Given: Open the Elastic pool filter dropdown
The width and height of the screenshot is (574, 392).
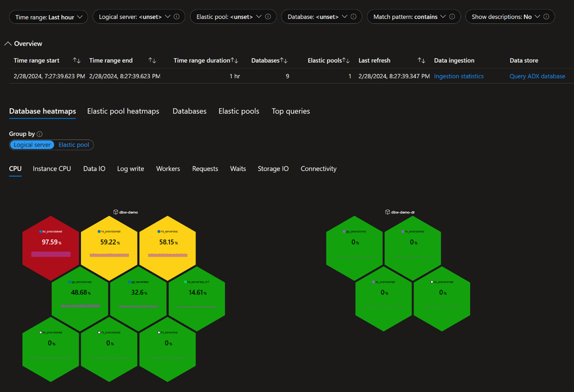Looking at the screenshot, I should [x=233, y=17].
